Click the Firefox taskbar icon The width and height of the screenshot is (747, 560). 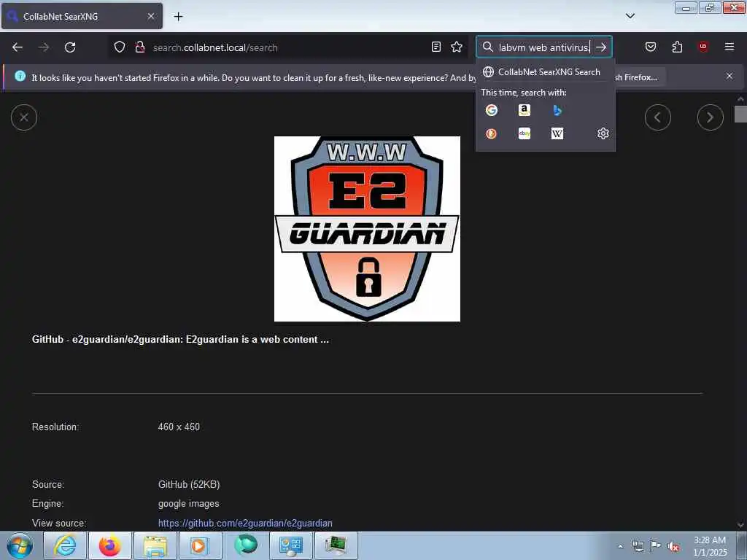pyautogui.click(x=110, y=545)
